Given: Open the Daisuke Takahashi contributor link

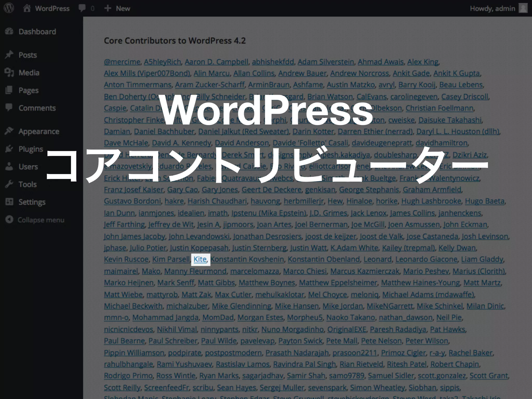Looking at the screenshot, I should 450,120.
